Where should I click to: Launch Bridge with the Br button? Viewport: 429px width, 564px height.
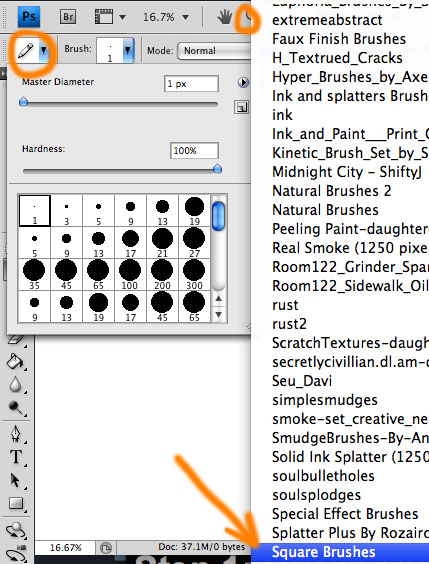tap(68, 17)
